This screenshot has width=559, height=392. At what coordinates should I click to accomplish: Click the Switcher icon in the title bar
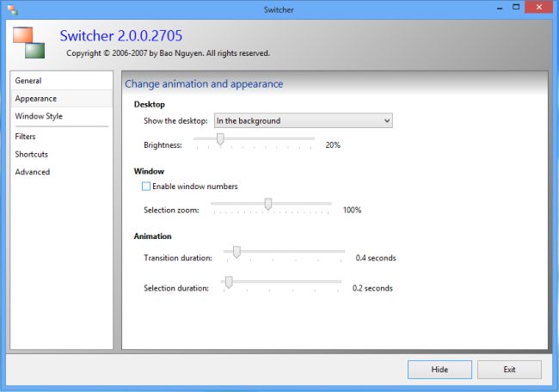[12, 10]
